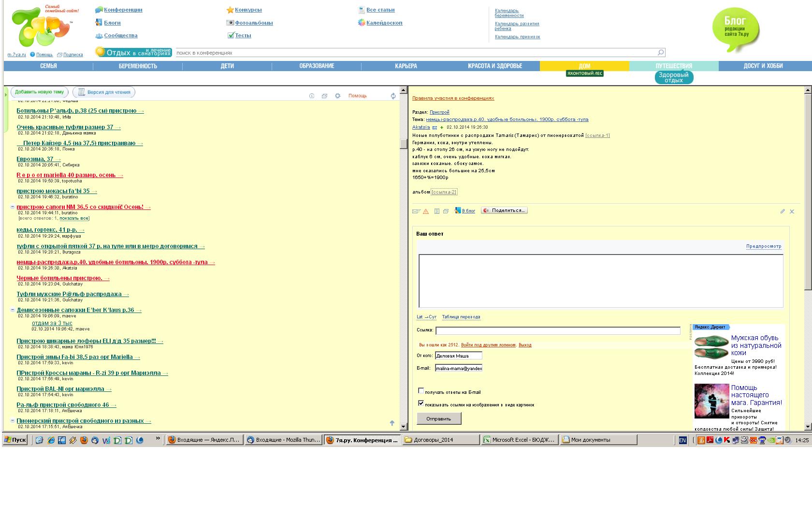
Task: Open the 'ДЕТИ' navigation menu item
Action: [227, 66]
